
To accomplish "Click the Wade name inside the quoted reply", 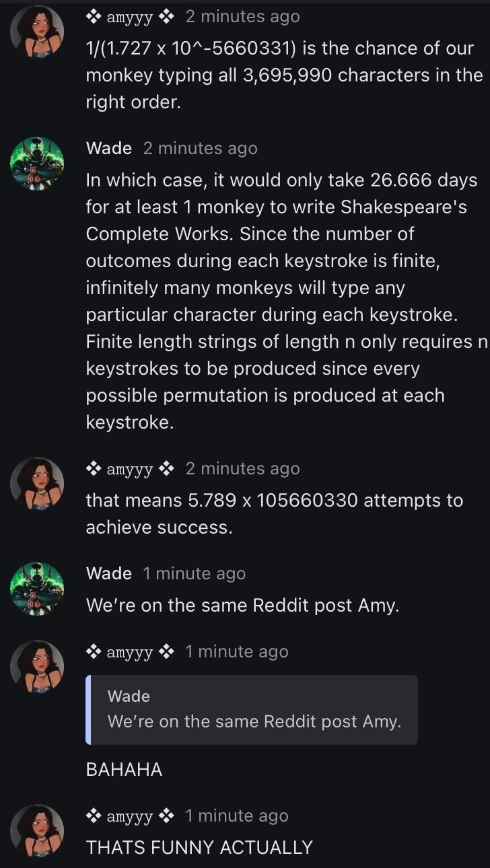I will 129,696.
